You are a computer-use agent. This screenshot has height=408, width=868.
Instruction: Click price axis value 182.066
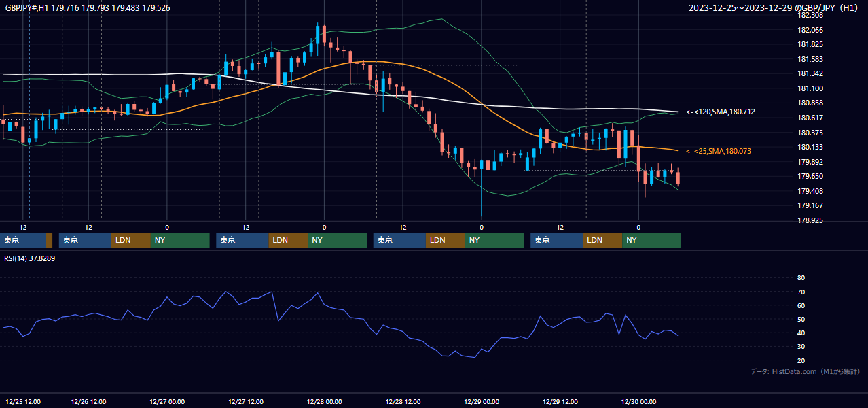[x=810, y=30]
